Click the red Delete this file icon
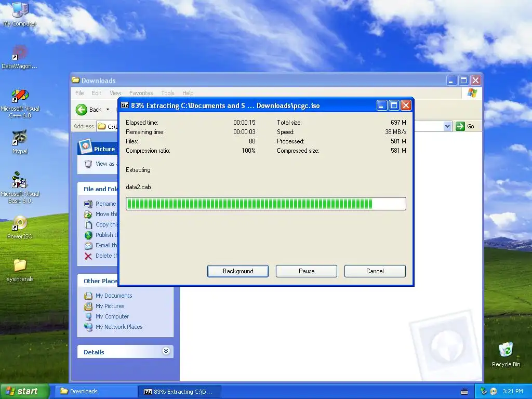Screen dimensions: 532x399 click(x=88, y=256)
